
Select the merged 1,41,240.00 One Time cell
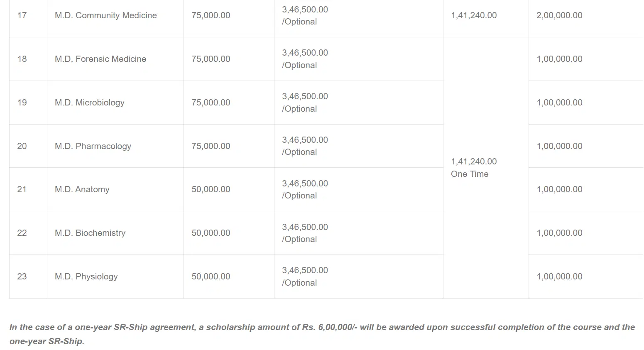point(474,168)
